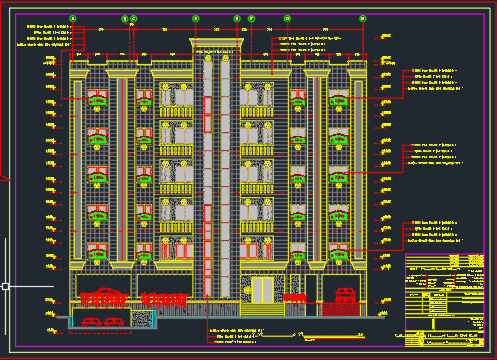Select the bottom center annotation leader text
Viewport: 497px width, 360px height.
236,336
